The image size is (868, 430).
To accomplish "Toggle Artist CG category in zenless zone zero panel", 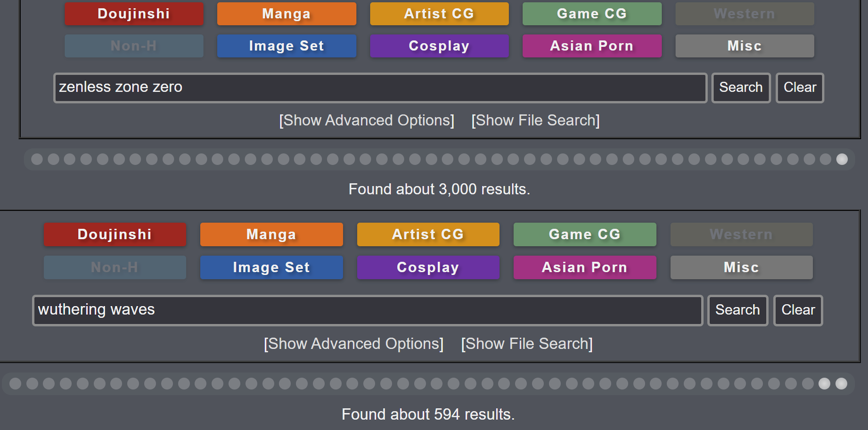I will click(439, 14).
